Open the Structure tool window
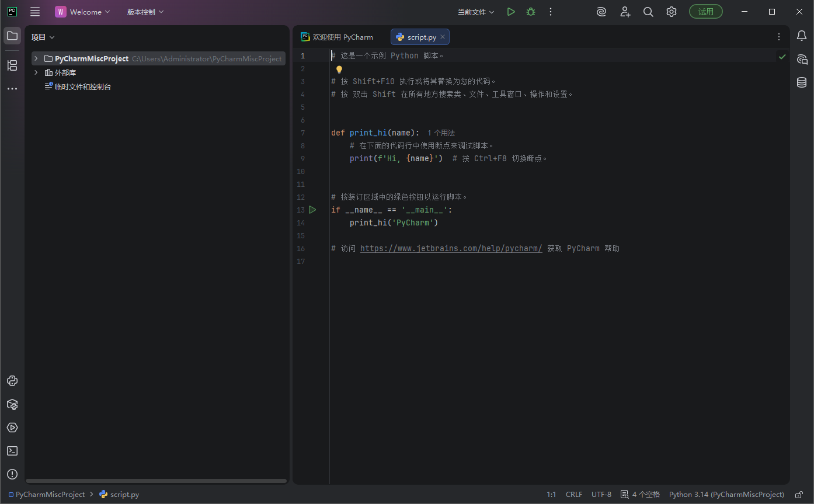Image resolution: width=814 pixels, height=504 pixels. click(x=12, y=65)
